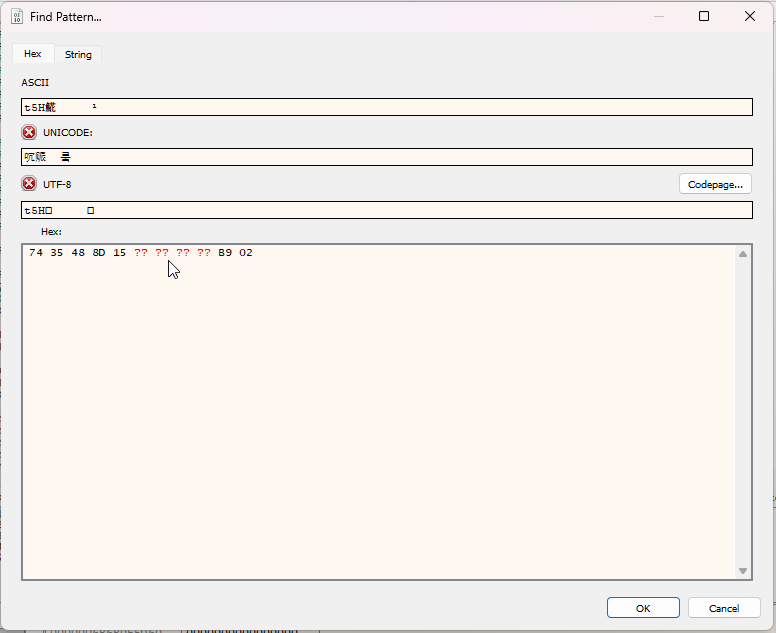Click the first red ?? wildcard byte
Screen dimensions: 776x633
(x=141, y=253)
